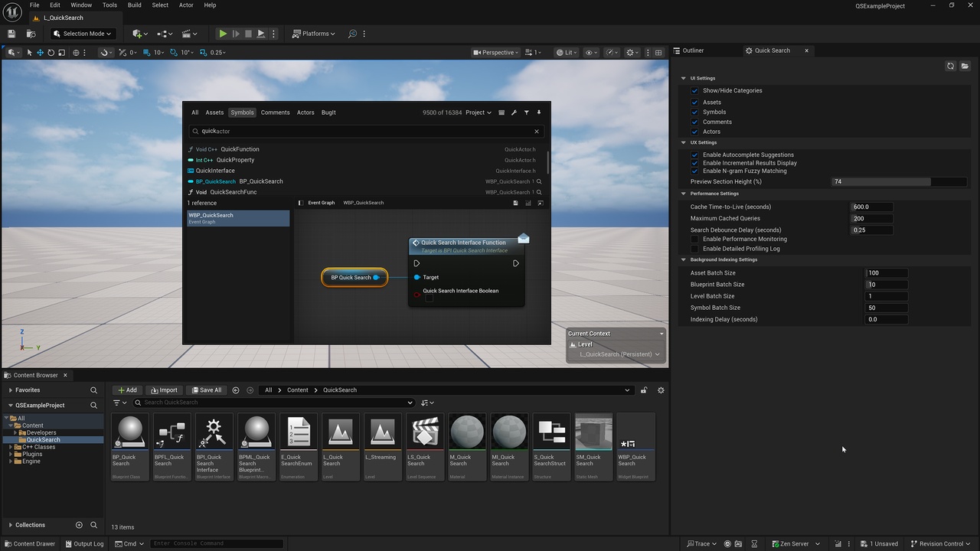Open the Quick Search filter funnel icon
Image resolution: width=980 pixels, height=551 pixels.
coord(526,112)
